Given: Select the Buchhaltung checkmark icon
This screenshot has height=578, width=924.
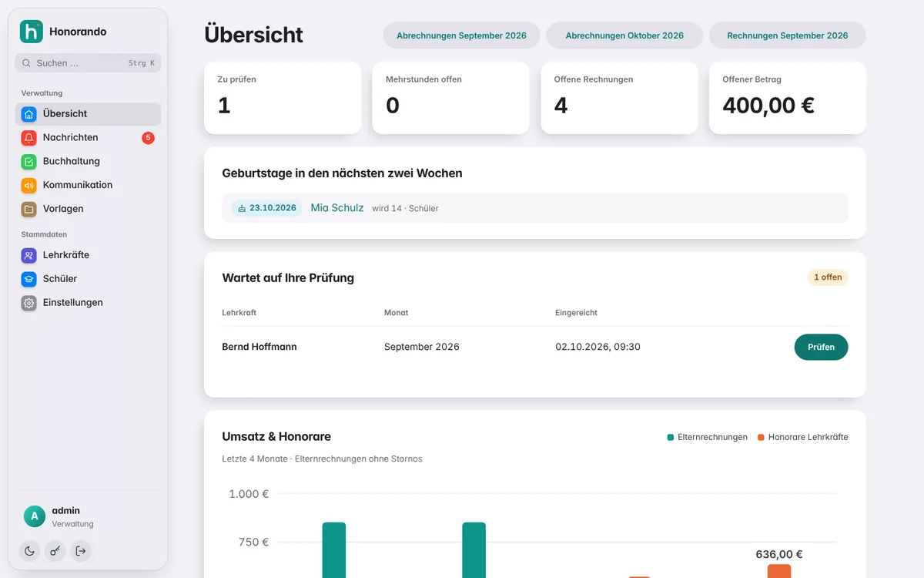Looking at the screenshot, I should tap(29, 162).
